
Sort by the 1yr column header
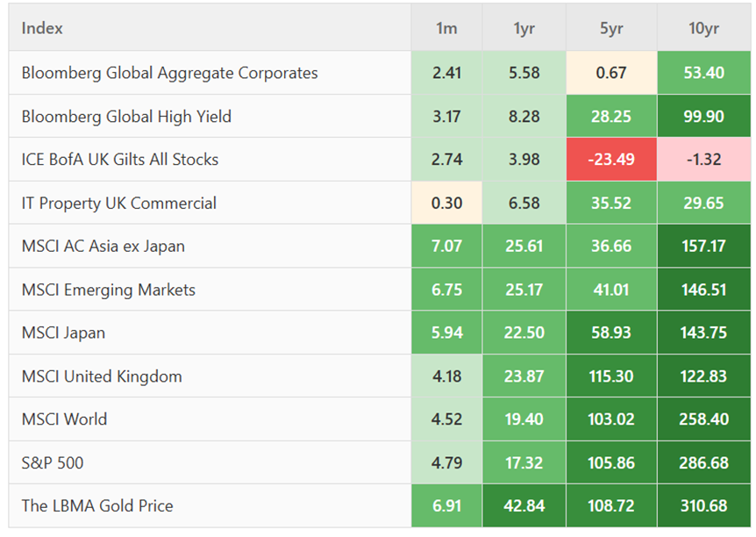pyautogui.click(x=524, y=28)
